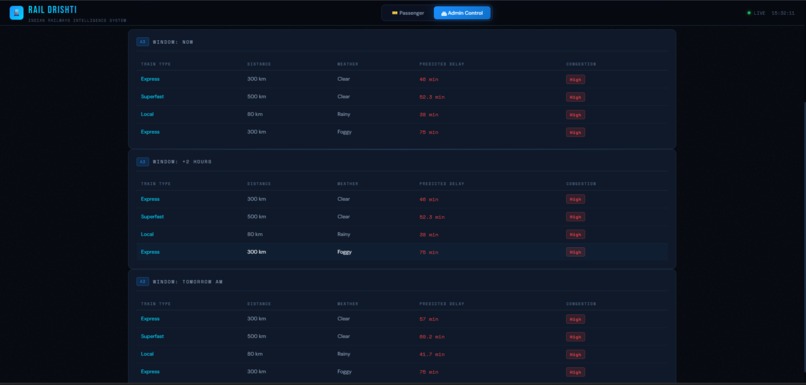The height and width of the screenshot is (385, 806).
Task: Click Express in Clear row, Window: Tomorrow AM
Action: point(150,319)
